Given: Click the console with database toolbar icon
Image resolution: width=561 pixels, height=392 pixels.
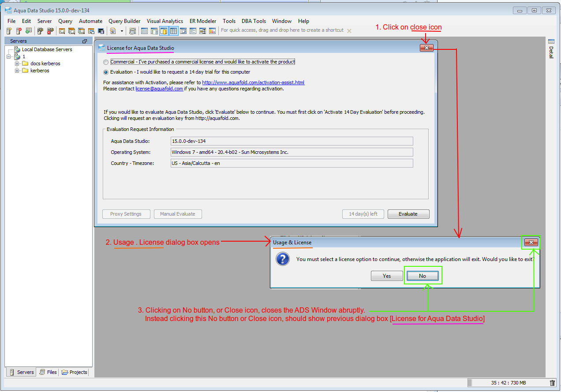Looking at the screenshot, I should (x=101, y=31).
